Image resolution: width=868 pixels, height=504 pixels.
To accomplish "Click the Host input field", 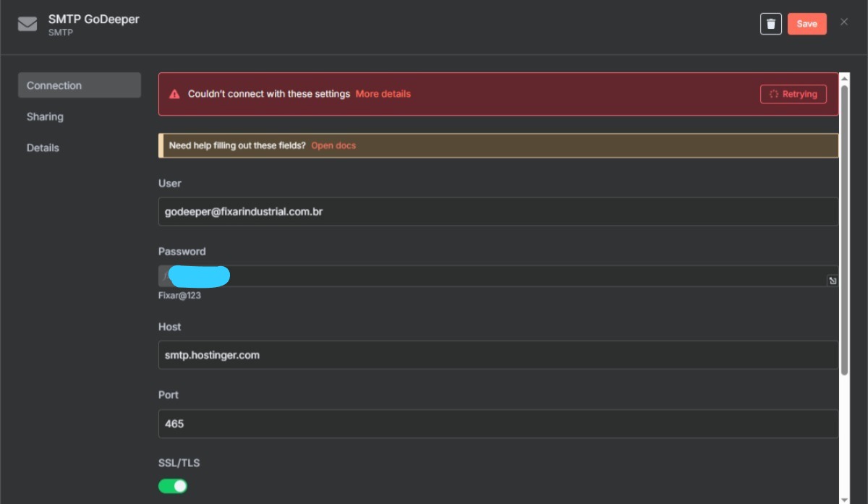I will point(498,355).
